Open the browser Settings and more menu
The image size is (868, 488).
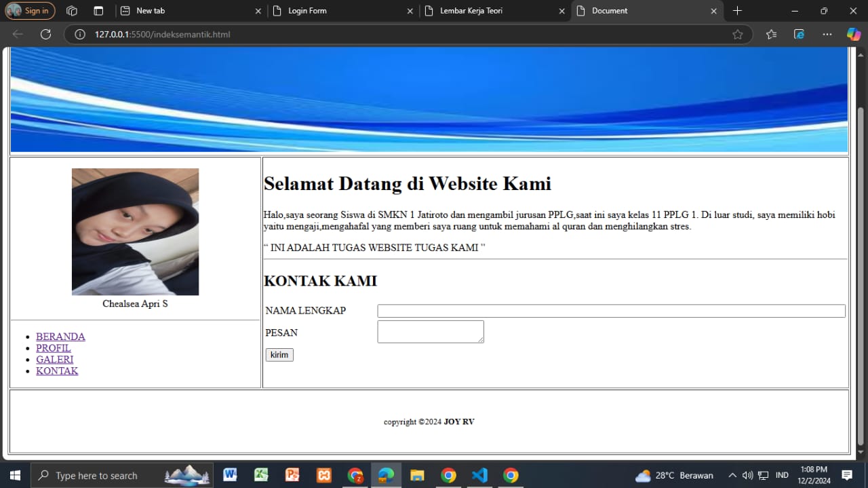point(827,35)
